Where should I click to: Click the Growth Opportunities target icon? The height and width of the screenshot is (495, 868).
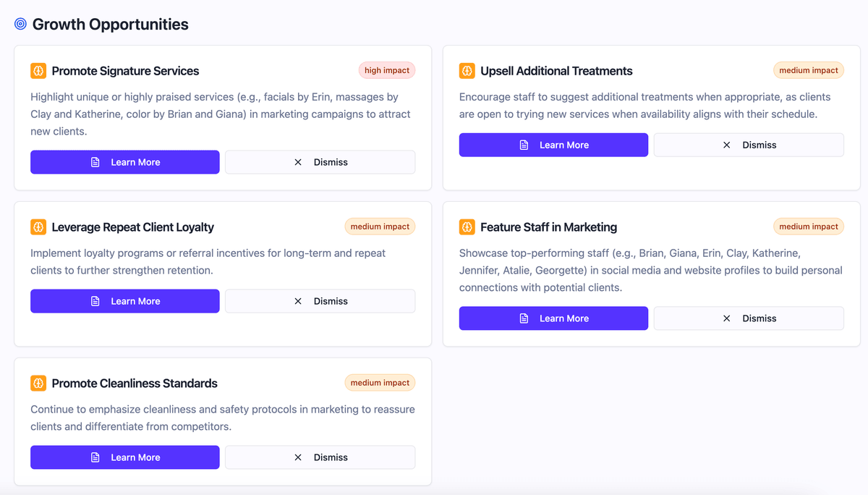click(x=20, y=24)
